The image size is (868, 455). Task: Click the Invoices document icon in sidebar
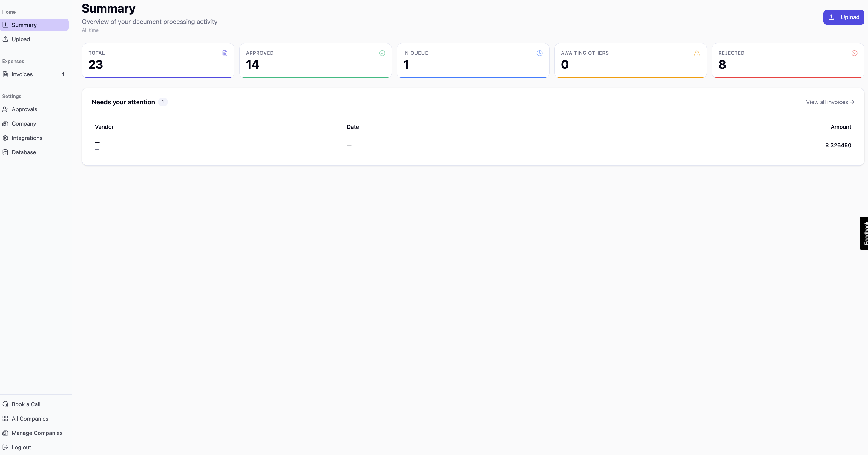click(x=5, y=74)
